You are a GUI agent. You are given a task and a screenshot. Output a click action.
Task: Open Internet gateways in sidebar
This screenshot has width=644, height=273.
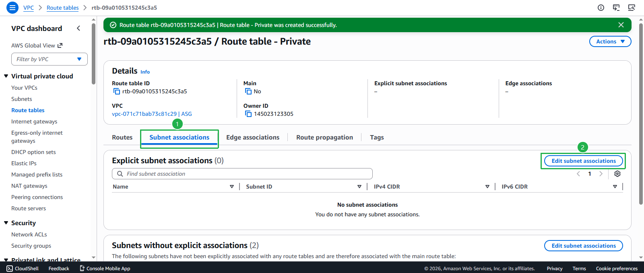pos(34,121)
